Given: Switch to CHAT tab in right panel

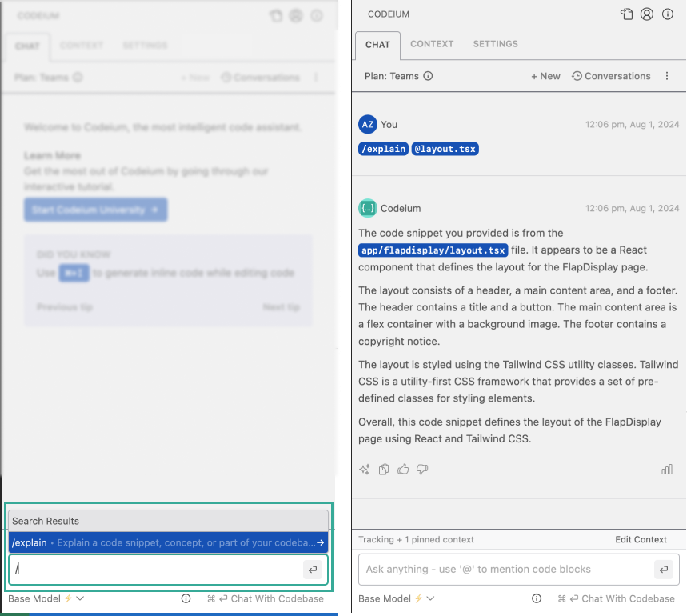Looking at the screenshot, I should [377, 45].
